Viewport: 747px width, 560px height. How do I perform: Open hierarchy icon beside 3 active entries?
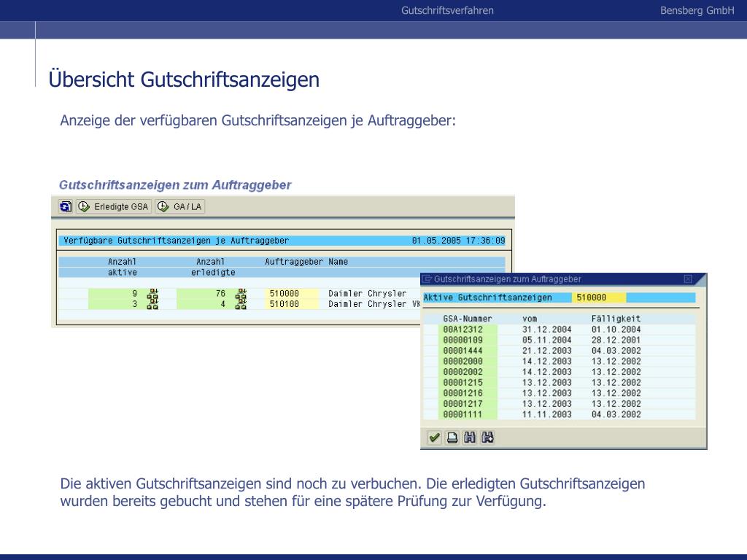152,304
